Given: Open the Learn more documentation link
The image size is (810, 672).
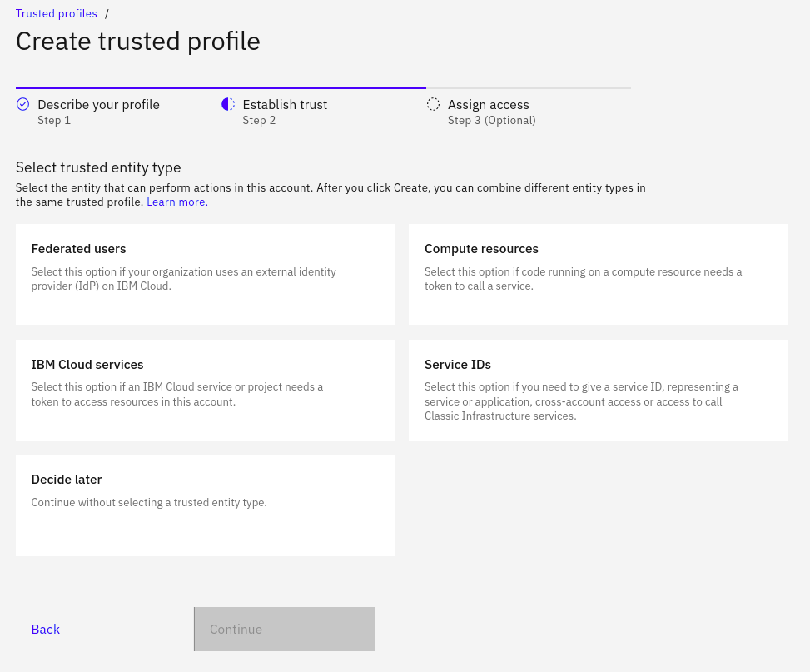Looking at the screenshot, I should coord(176,202).
